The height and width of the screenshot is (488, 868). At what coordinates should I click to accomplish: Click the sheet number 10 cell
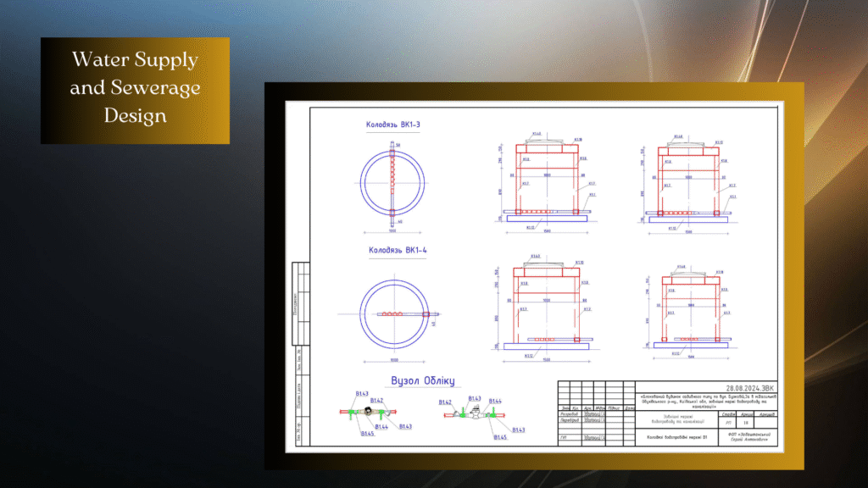tap(747, 421)
